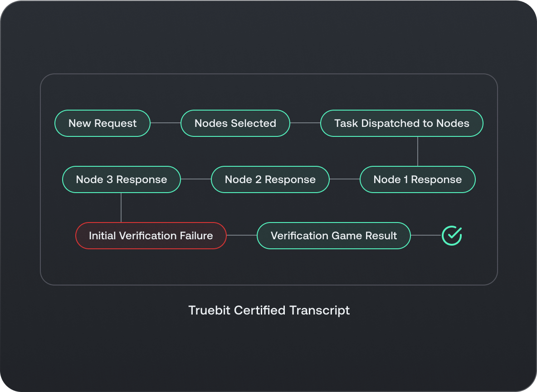
Task: Click the link between Node 3 Response and Verification Failure
Action: 121,208
